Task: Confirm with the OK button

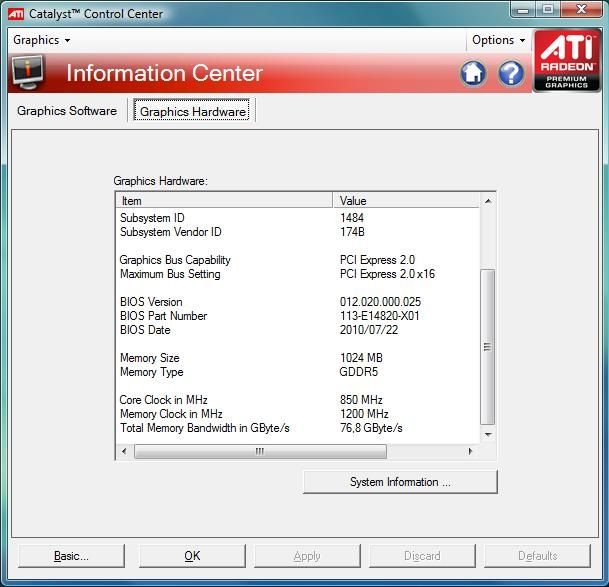Action: [192, 556]
